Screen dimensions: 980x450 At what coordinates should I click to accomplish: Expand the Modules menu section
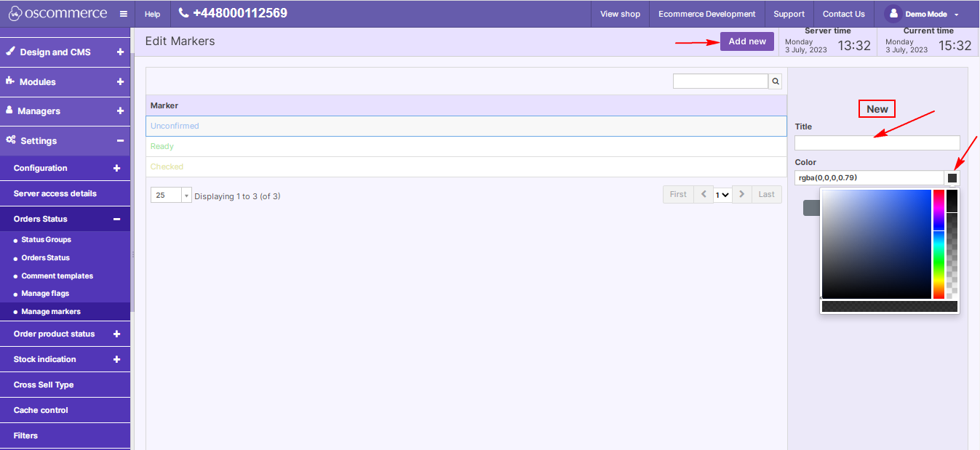coord(120,82)
